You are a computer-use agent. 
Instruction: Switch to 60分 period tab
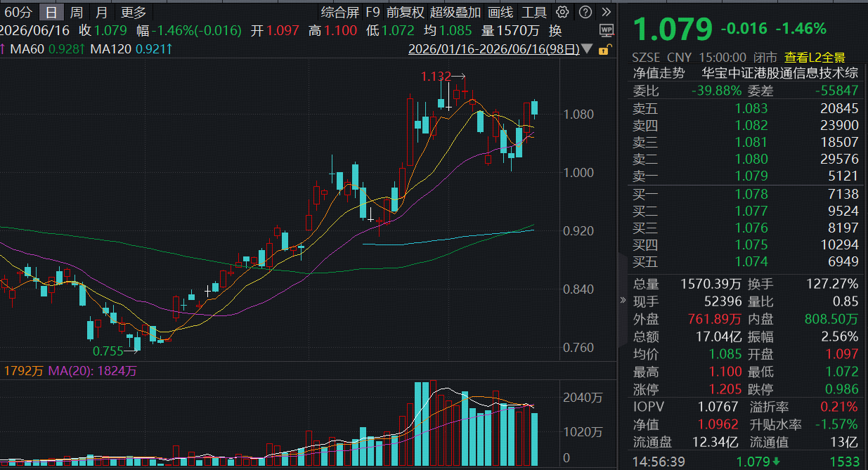pyautogui.click(x=18, y=12)
